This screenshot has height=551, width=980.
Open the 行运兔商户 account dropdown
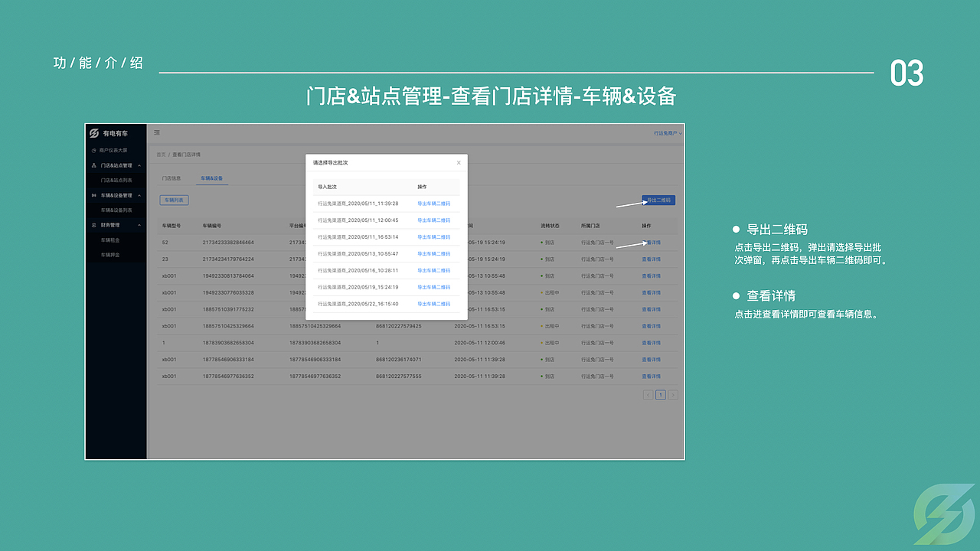[x=664, y=133]
